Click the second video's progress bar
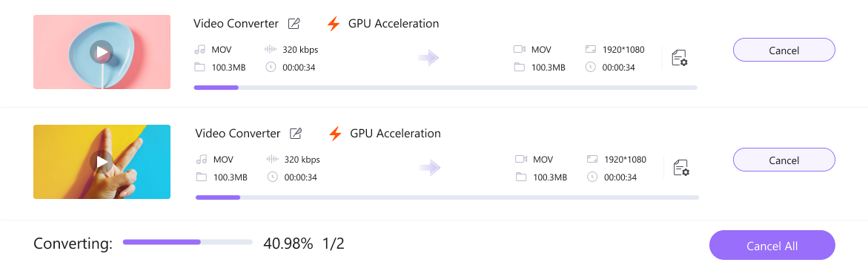 point(447,197)
